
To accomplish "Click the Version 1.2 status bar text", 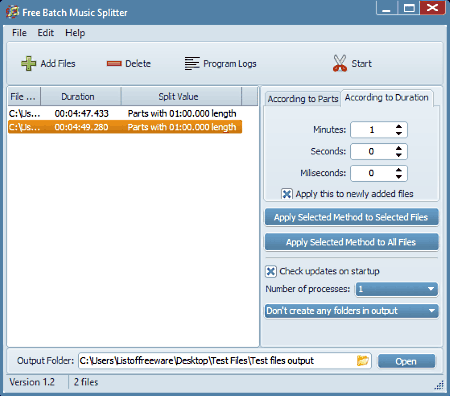I will pos(32,382).
